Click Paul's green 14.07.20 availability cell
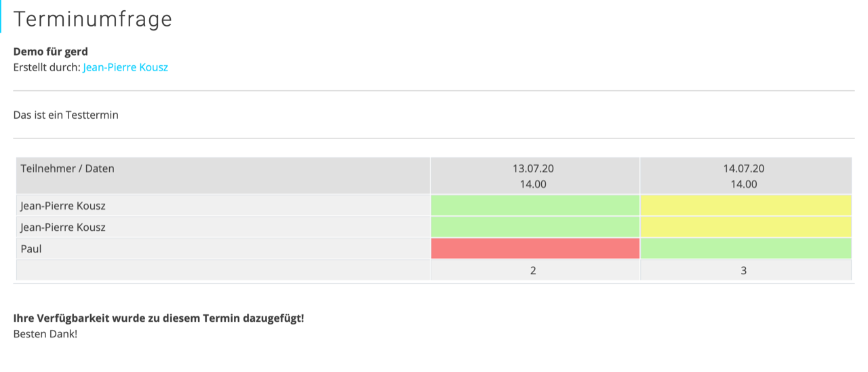Viewport: 868px width, 372px height. [745, 248]
